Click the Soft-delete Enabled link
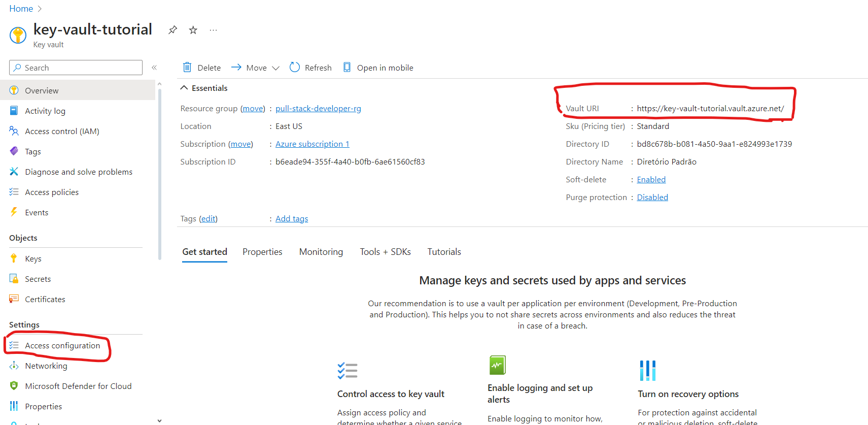Image resolution: width=868 pixels, height=425 pixels. tap(651, 180)
